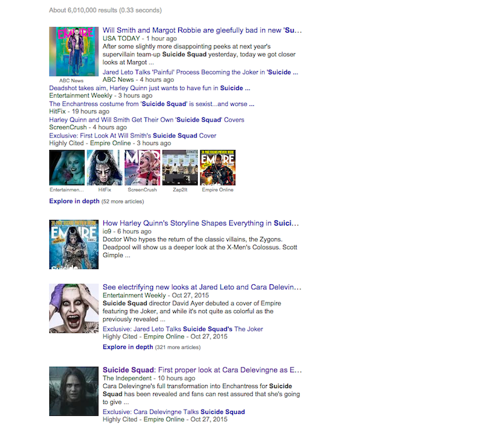The height and width of the screenshot is (426, 504).
Task: Click the 'ABC News' caption under the first thumbnail
Action: click(x=71, y=81)
